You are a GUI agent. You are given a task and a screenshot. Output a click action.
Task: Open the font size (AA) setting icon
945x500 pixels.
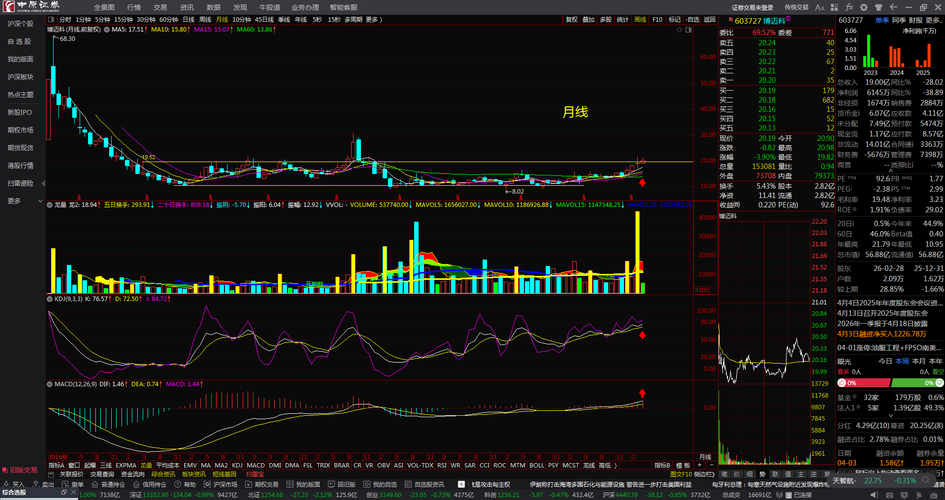[x=820, y=7]
